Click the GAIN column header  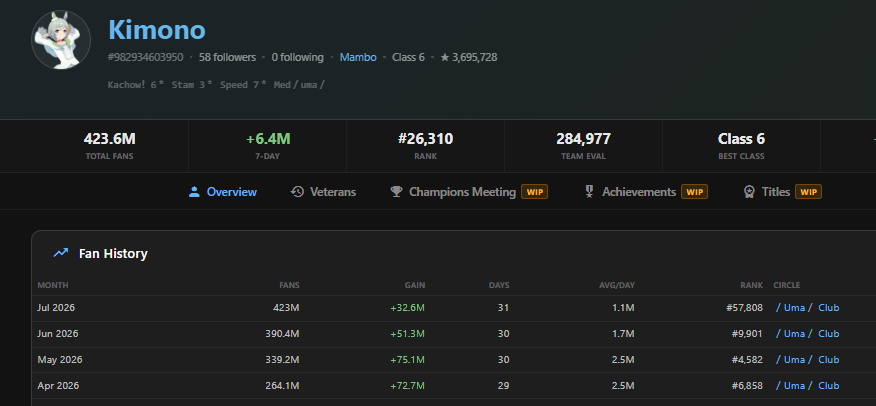click(415, 285)
